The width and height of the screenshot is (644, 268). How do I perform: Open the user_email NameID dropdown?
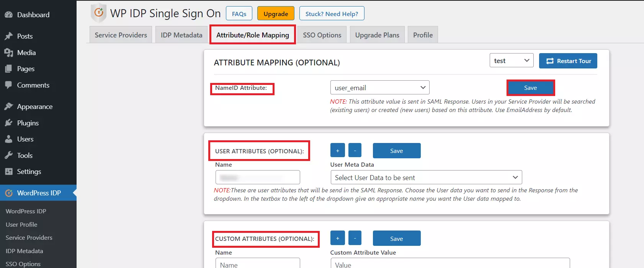point(380,88)
